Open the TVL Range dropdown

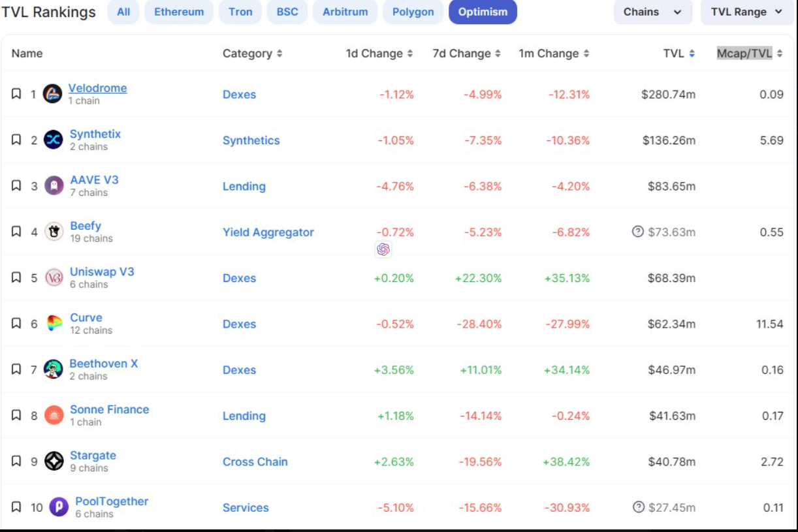tap(747, 12)
